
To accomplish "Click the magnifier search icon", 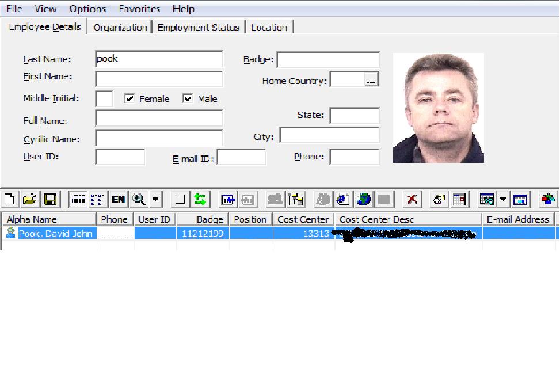I will tap(139, 200).
